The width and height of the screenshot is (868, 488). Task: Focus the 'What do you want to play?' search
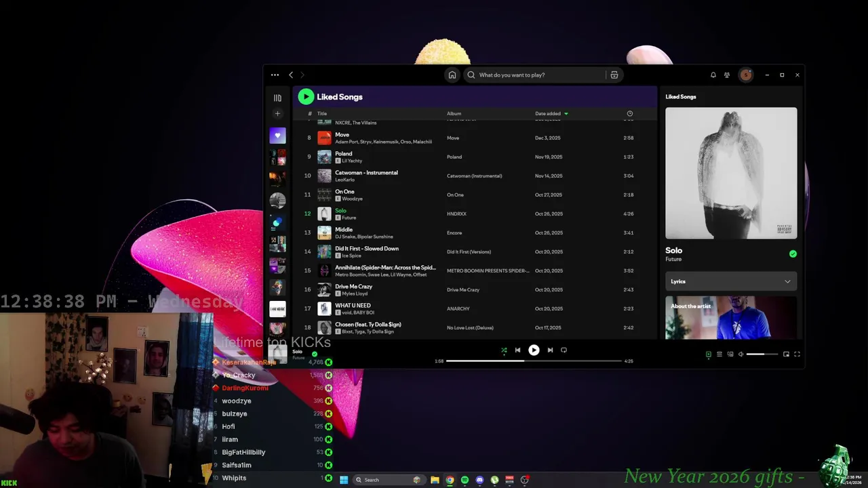coord(536,75)
